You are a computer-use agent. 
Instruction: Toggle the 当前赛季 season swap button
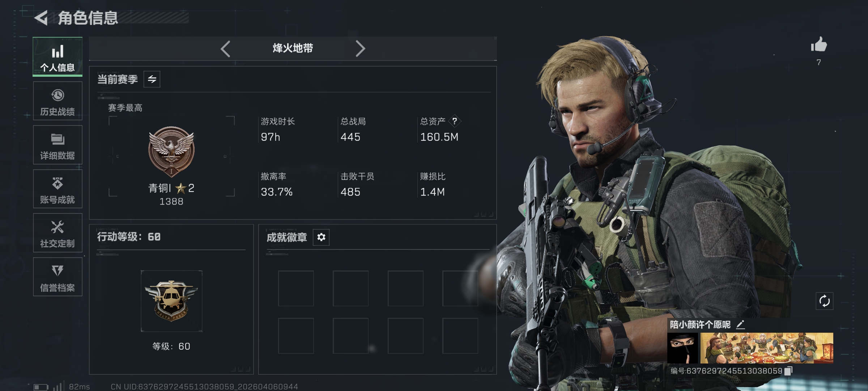[x=152, y=79]
